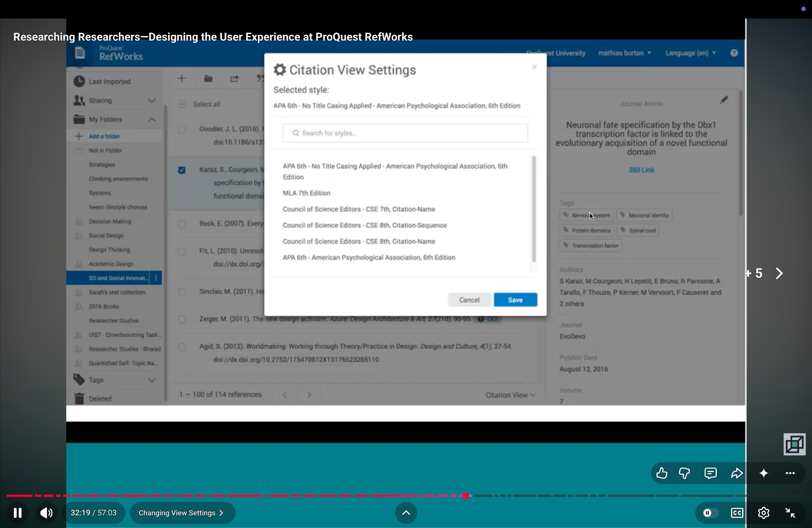Check the Goodier, J. L. reference
The width and height of the screenshot is (812, 528).
tap(182, 129)
